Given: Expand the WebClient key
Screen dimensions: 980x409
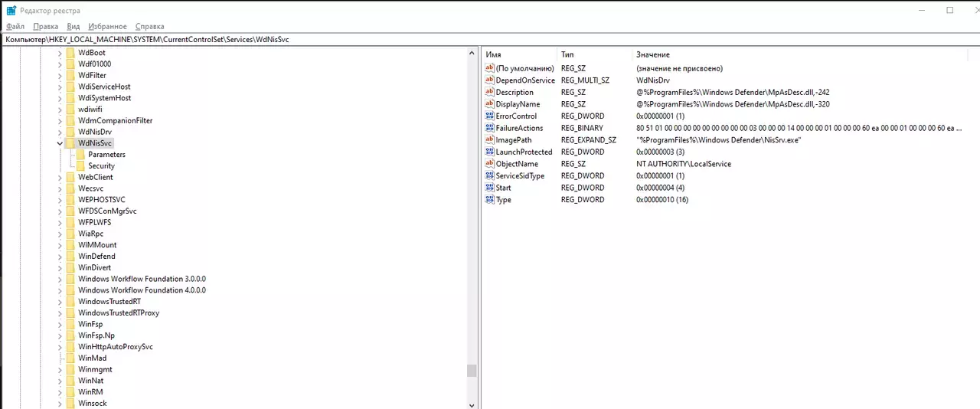Looking at the screenshot, I should [x=60, y=177].
